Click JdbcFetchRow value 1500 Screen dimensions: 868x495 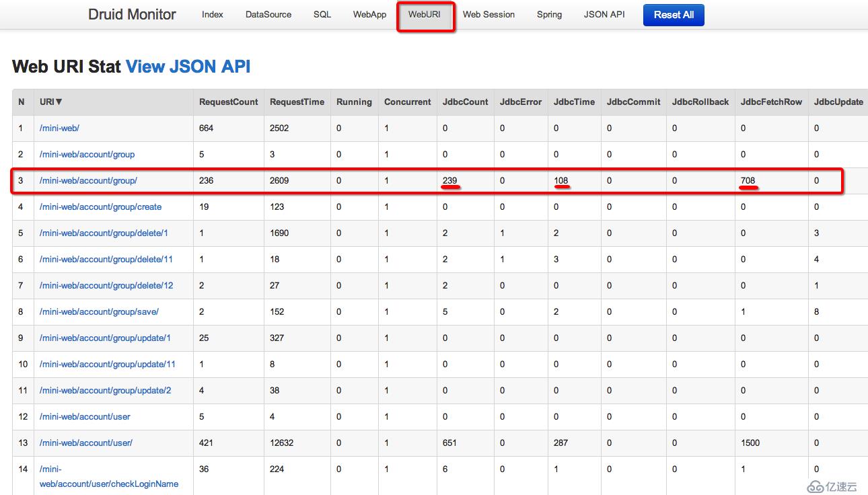[750, 443]
